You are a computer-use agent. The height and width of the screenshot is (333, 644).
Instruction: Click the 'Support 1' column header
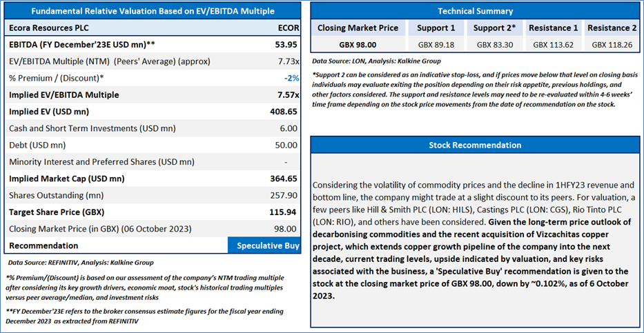436,28
